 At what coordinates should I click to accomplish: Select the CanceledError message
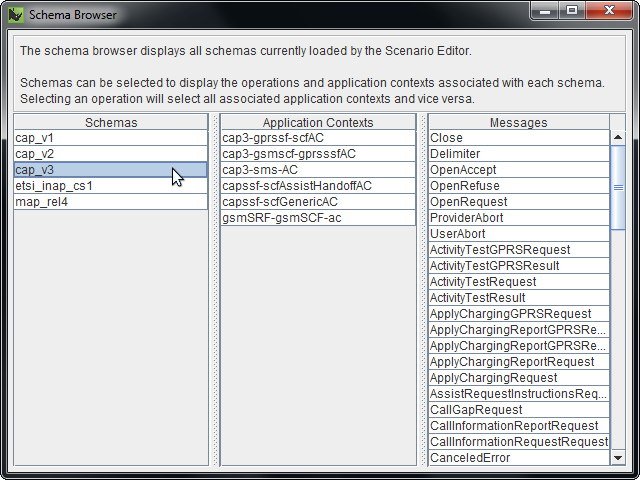[519, 458]
